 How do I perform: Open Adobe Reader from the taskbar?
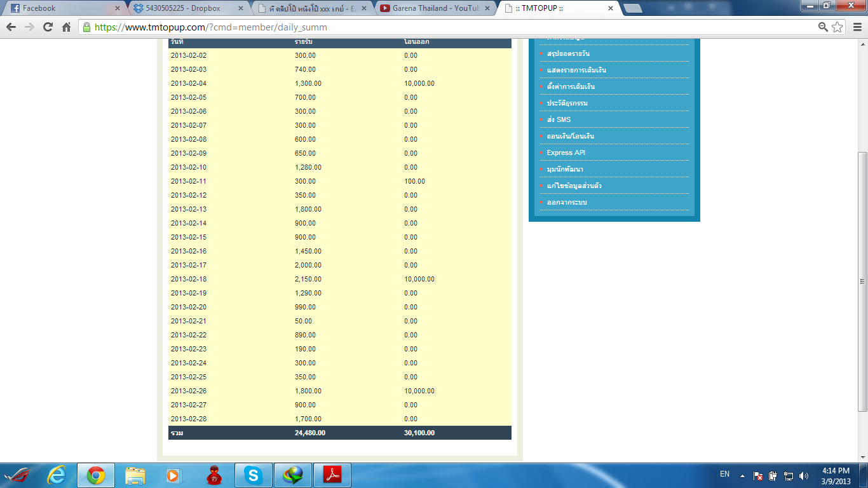click(x=332, y=475)
